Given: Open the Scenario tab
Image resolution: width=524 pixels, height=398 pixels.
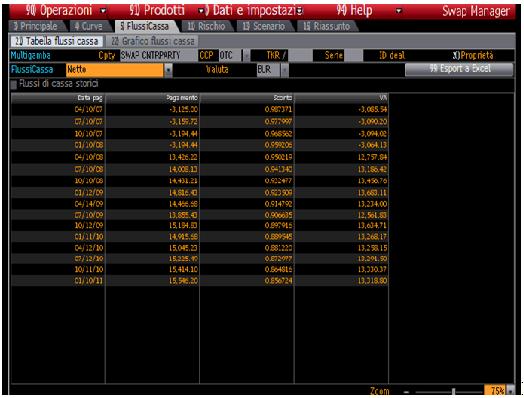Looking at the screenshot, I should tap(264, 26).
